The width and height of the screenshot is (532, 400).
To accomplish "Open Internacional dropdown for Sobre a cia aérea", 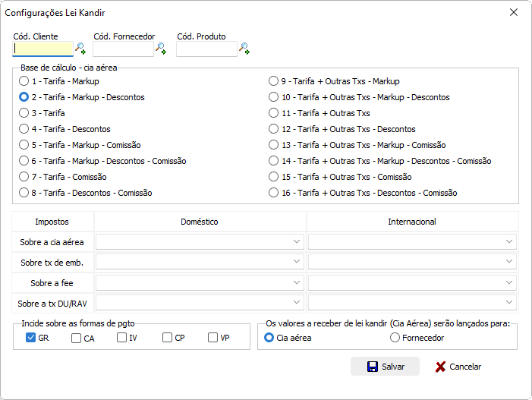I will tap(412, 241).
